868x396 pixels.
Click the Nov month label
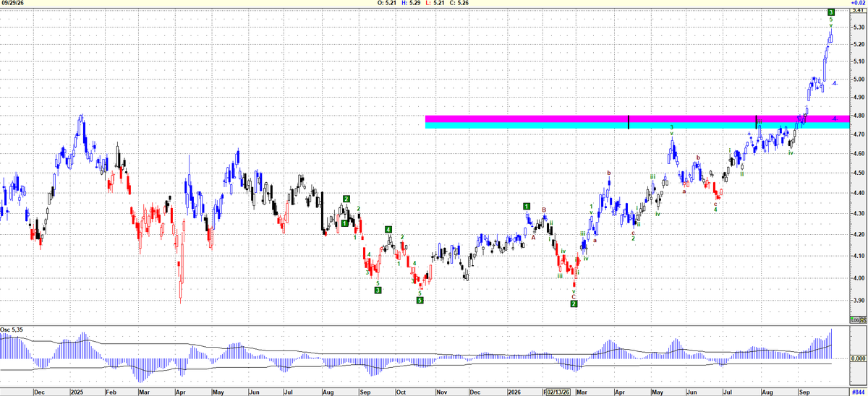click(441, 391)
